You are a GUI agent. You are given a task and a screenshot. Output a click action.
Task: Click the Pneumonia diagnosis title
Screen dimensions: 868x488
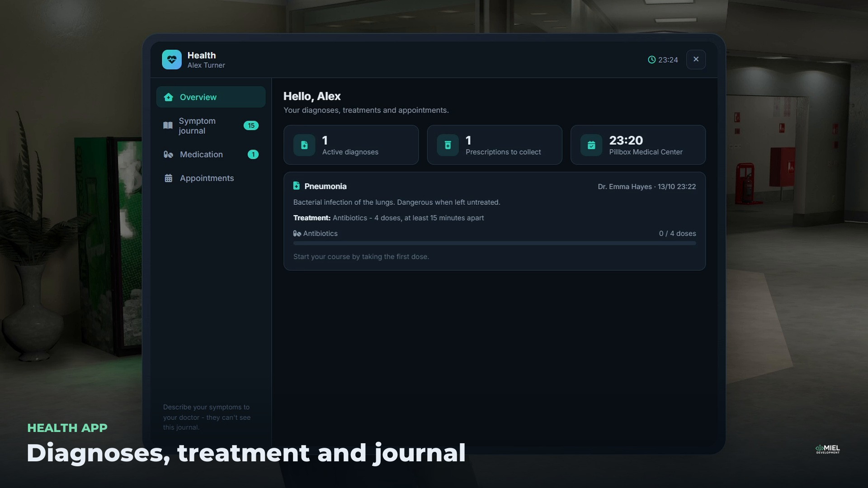point(325,186)
